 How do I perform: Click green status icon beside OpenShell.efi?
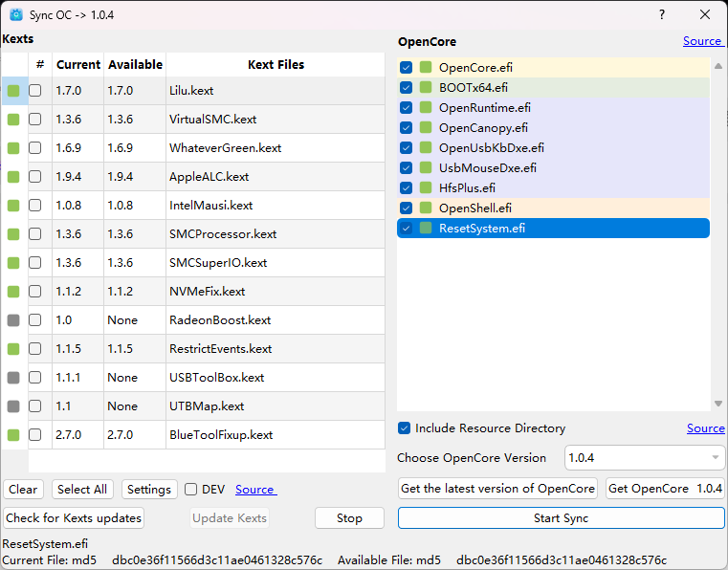click(426, 208)
